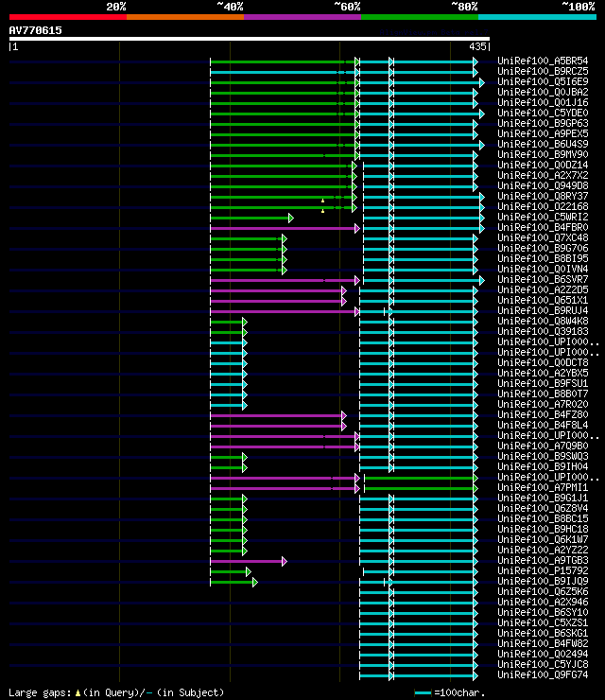Select the UniRef100_B4F8L4 label
Viewport: 605px width, 700px height.
[543, 425]
